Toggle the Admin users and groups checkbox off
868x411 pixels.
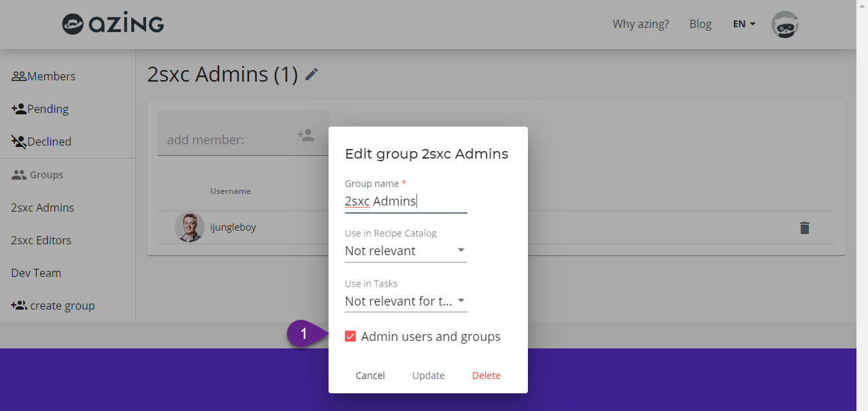click(x=350, y=335)
